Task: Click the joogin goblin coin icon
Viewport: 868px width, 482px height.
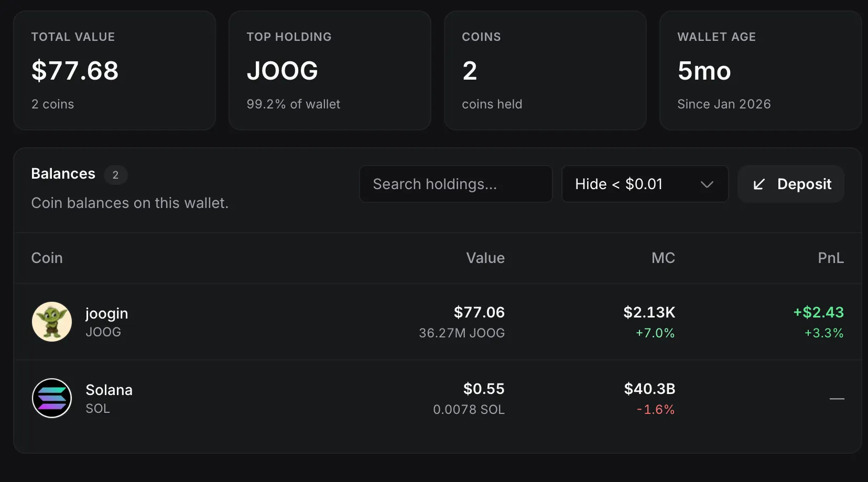Action: pyautogui.click(x=52, y=322)
